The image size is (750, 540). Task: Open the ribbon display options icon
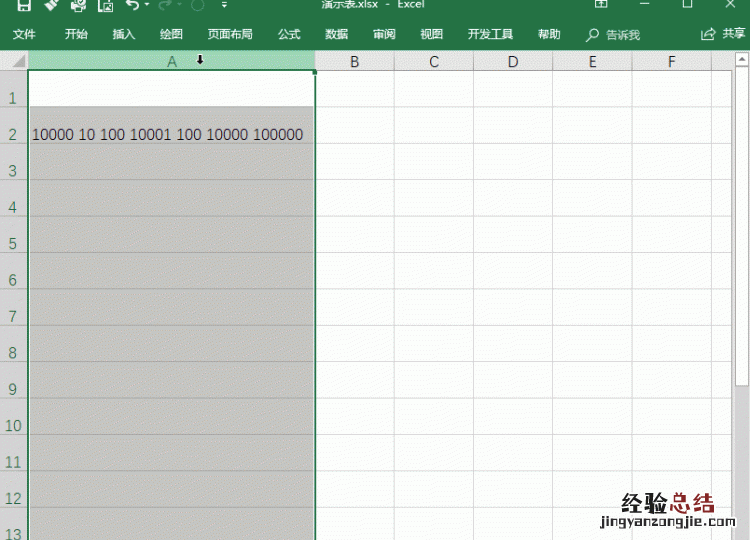tap(601, 4)
